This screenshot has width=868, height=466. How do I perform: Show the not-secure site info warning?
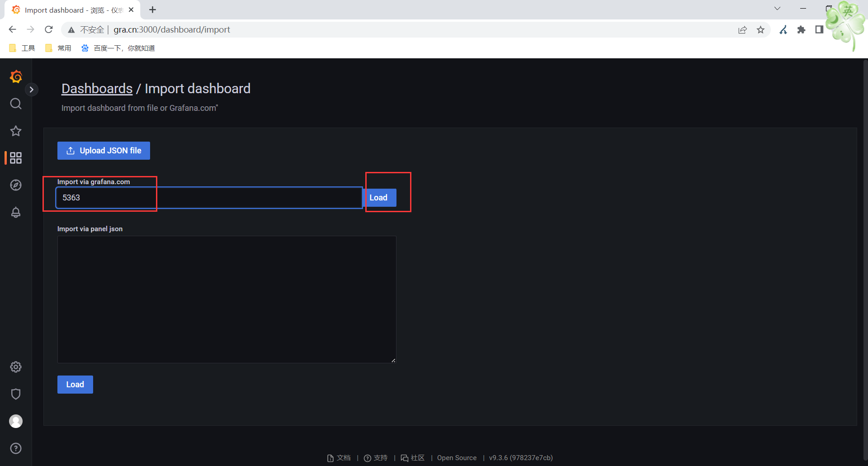click(x=86, y=29)
